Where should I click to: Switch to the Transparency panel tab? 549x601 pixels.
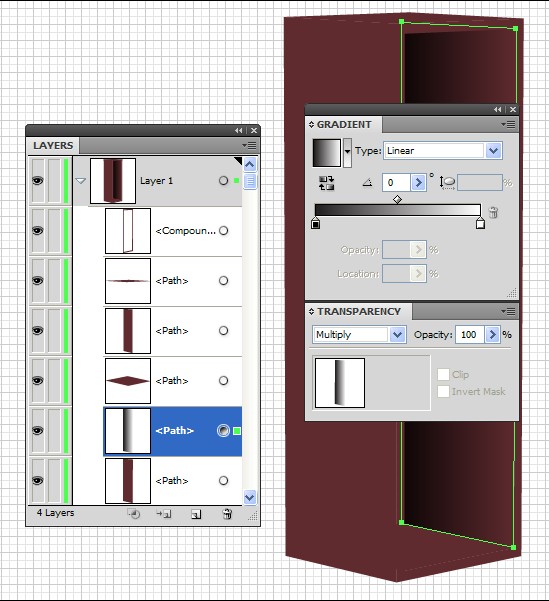[358, 311]
